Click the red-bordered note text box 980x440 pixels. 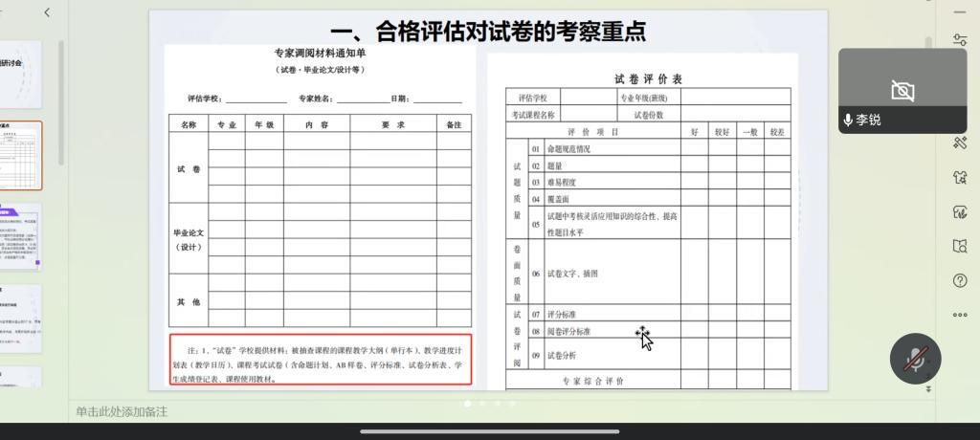coord(322,360)
